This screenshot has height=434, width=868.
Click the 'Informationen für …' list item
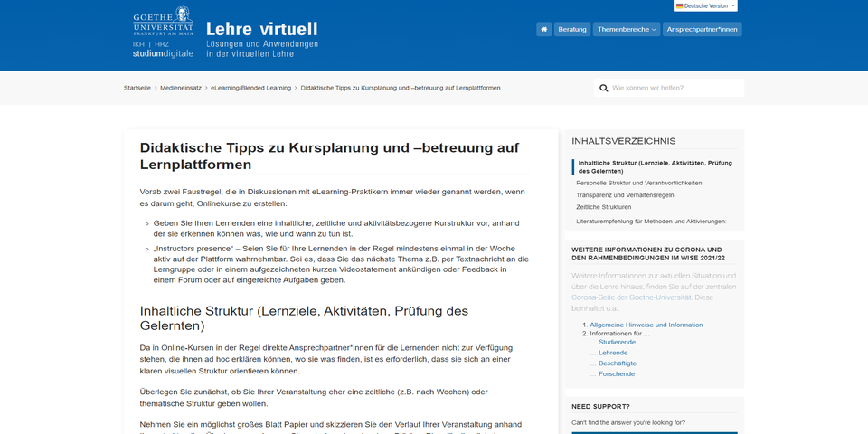click(619, 334)
